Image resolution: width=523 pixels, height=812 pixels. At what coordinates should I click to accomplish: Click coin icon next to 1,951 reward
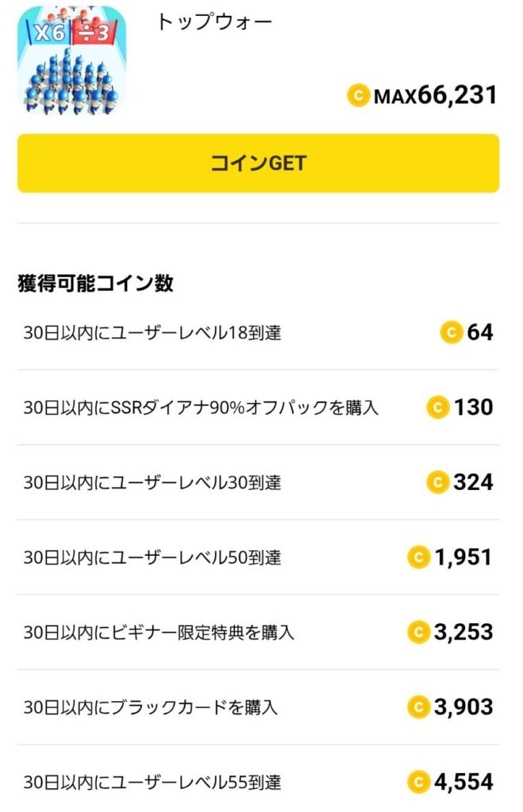pos(418,557)
